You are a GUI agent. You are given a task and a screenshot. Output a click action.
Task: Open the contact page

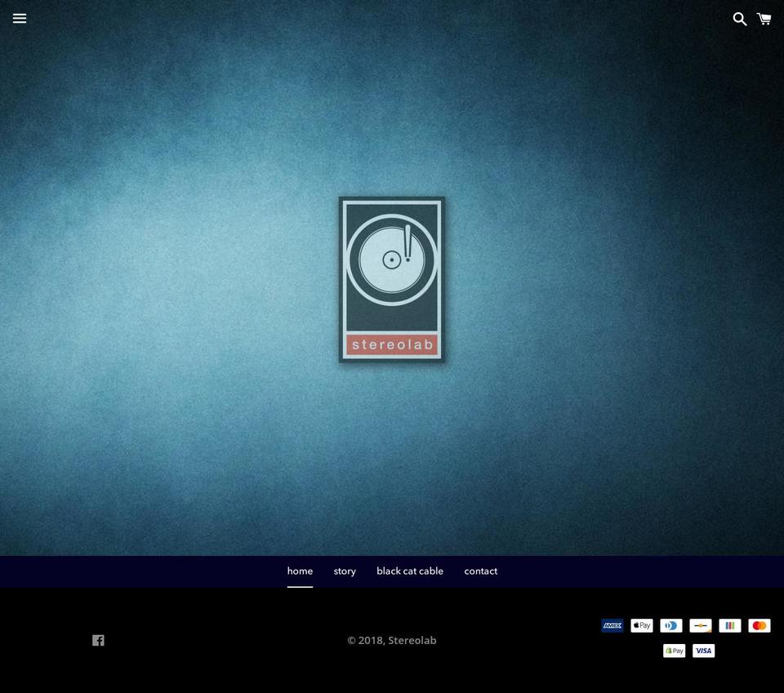(x=480, y=571)
